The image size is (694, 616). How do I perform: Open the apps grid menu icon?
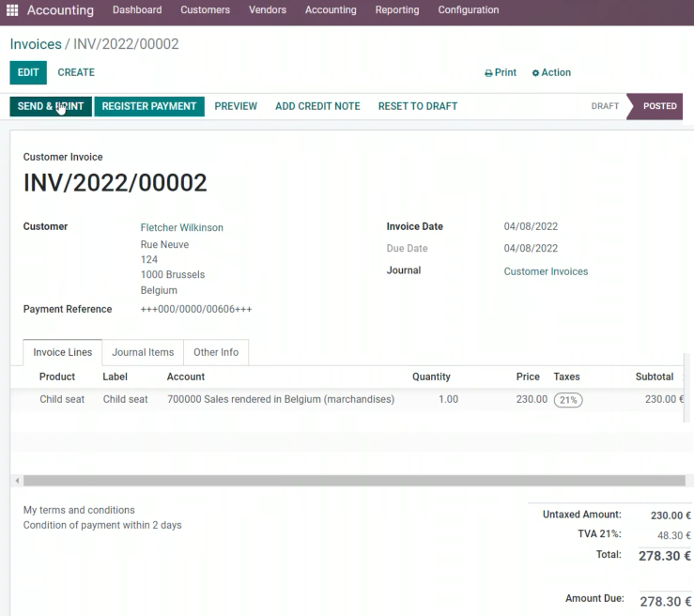click(x=12, y=10)
